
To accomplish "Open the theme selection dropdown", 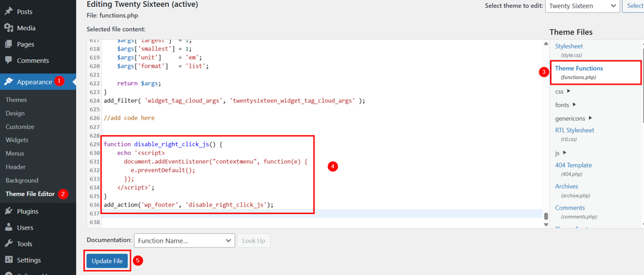I will pyautogui.click(x=582, y=6).
